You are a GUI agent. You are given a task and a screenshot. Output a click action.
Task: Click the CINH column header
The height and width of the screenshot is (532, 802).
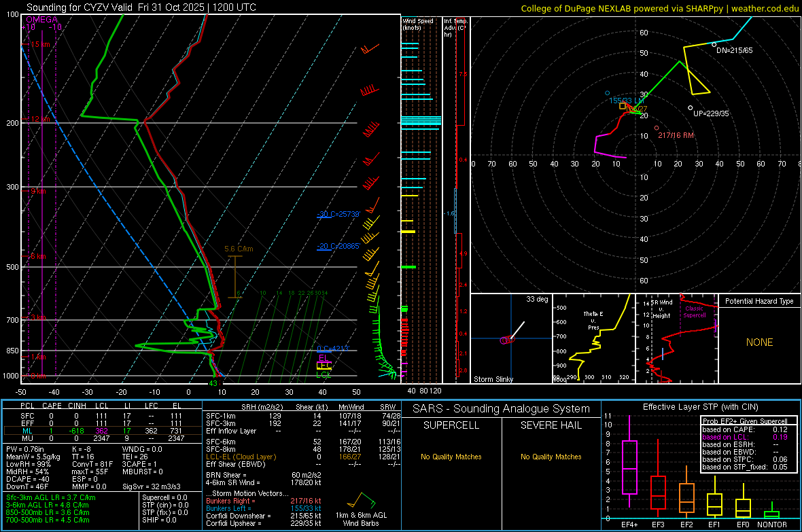click(77, 406)
